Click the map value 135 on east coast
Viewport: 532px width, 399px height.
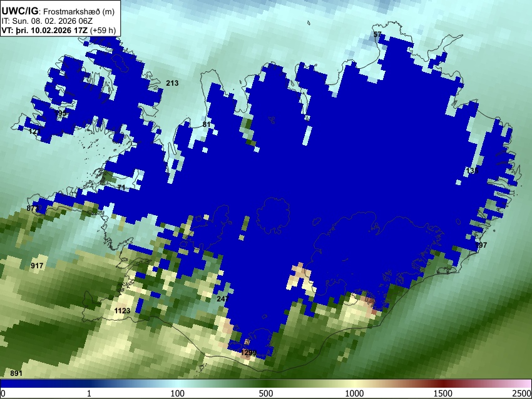click(x=473, y=171)
